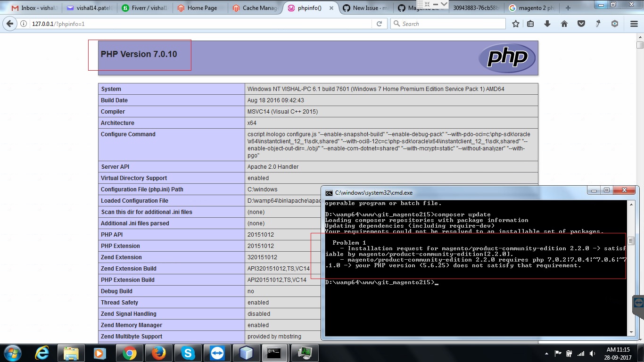Open Windows Explorer from taskbar

(71, 353)
